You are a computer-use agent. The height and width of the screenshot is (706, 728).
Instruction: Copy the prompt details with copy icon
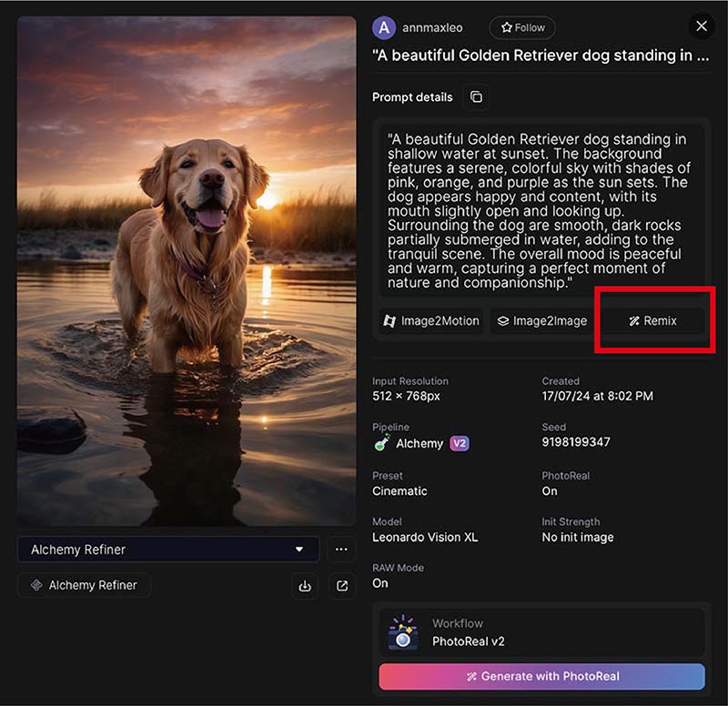pyautogui.click(x=476, y=97)
